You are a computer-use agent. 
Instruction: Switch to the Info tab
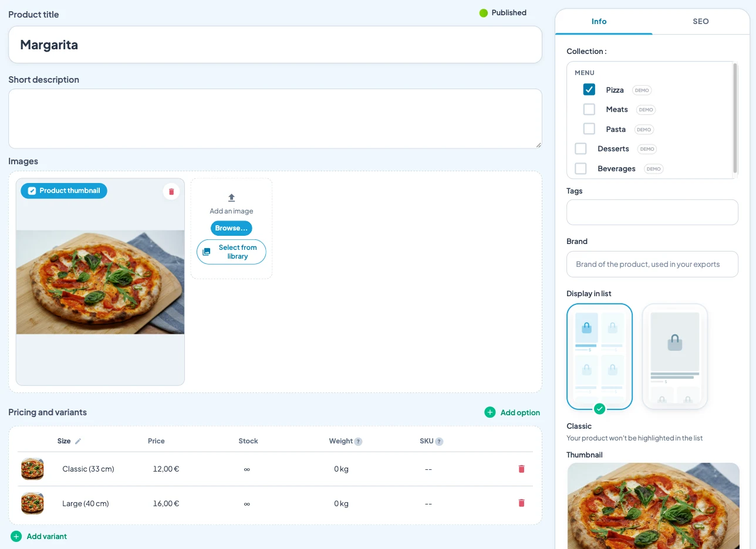(x=599, y=22)
